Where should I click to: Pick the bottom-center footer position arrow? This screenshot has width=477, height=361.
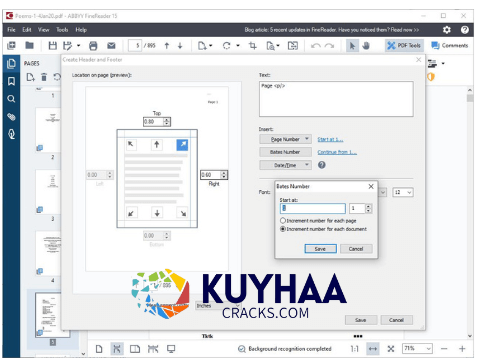[x=157, y=213]
